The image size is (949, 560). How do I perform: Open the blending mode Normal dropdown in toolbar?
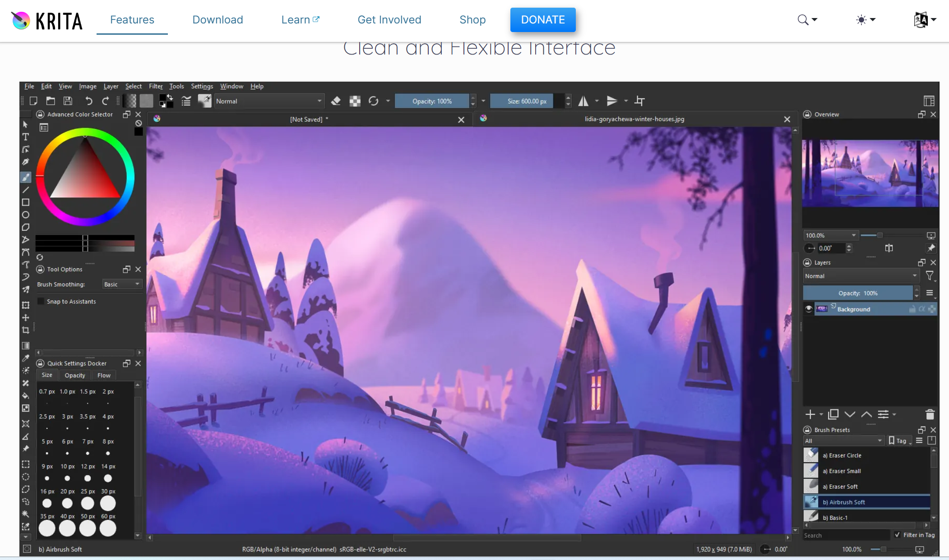coord(268,101)
